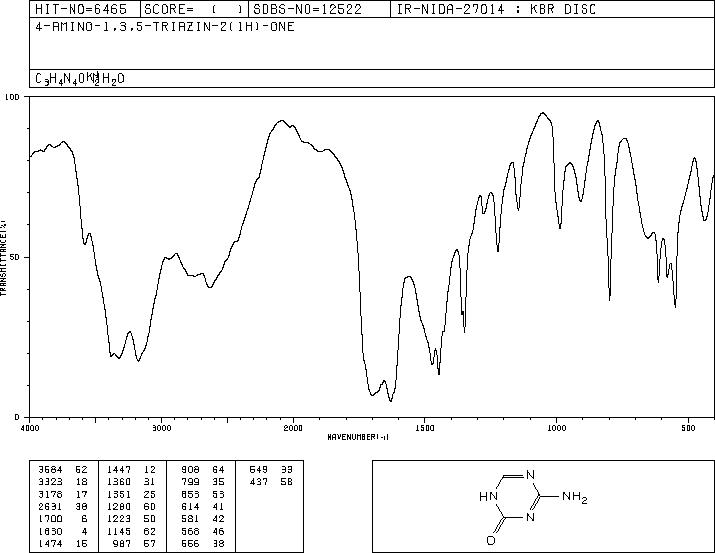Click the 3000 tick on wavenumber axis

point(161,428)
